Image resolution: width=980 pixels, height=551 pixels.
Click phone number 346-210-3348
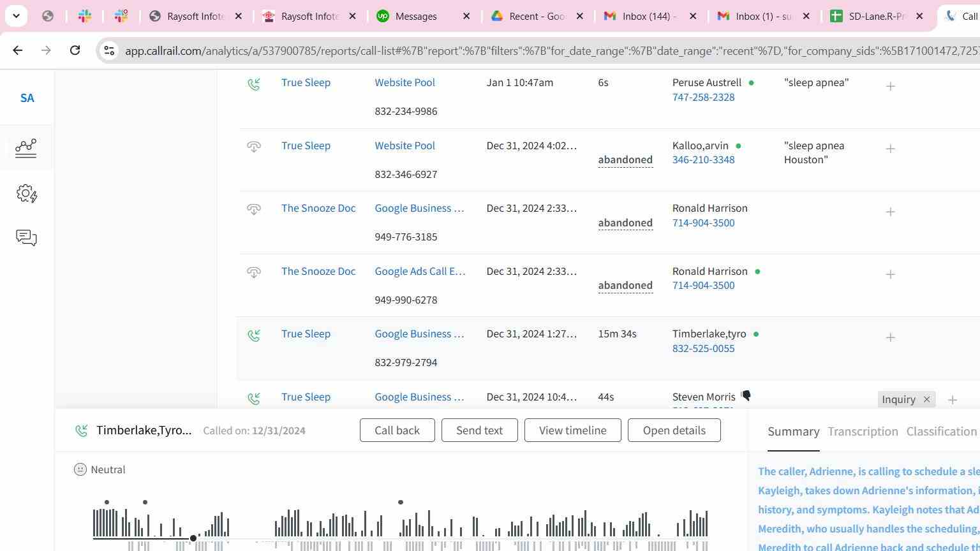click(703, 159)
